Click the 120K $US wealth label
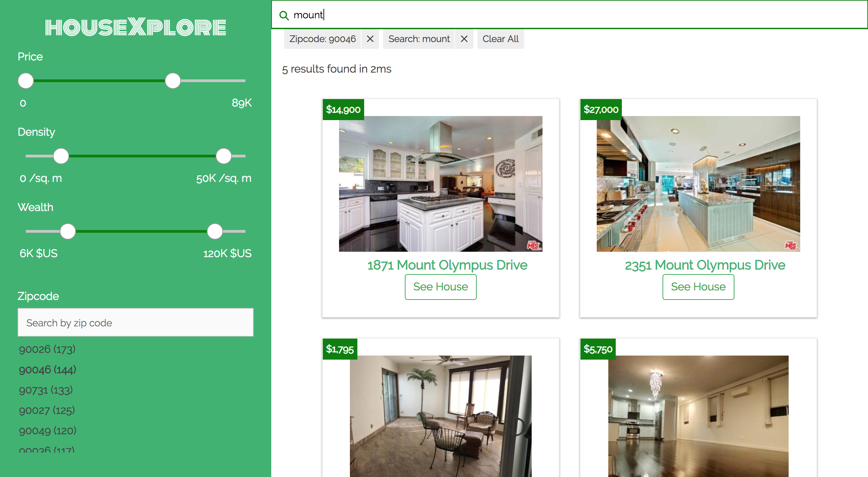This screenshot has height=477, width=868. [227, 253]
